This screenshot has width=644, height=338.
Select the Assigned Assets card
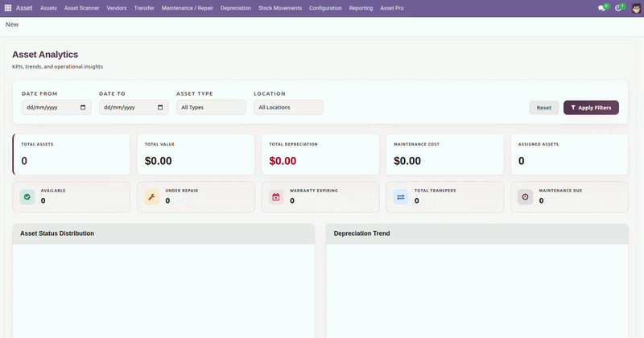(569, 154)
